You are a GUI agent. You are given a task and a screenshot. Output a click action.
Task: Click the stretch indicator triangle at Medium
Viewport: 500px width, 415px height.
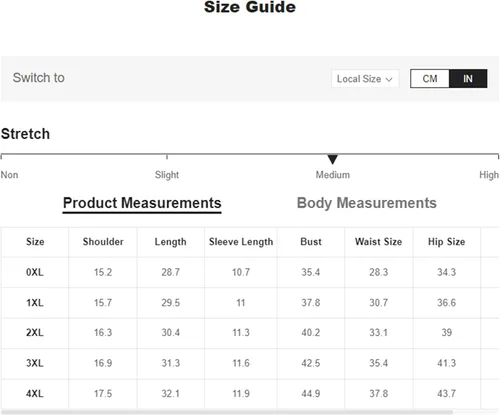(332, 159)
